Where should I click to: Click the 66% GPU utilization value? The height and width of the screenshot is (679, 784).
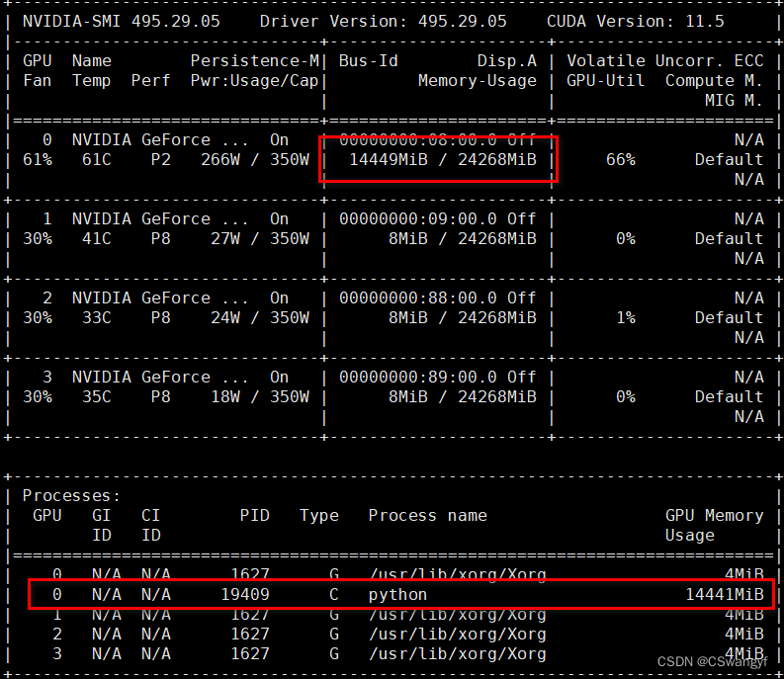(621, 159)
